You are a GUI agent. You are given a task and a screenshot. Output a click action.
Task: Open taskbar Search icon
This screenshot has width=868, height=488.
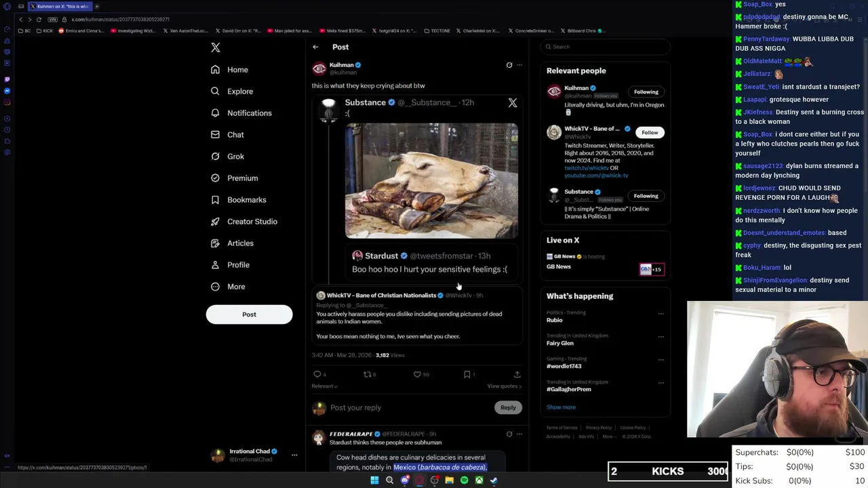point(389,481)
